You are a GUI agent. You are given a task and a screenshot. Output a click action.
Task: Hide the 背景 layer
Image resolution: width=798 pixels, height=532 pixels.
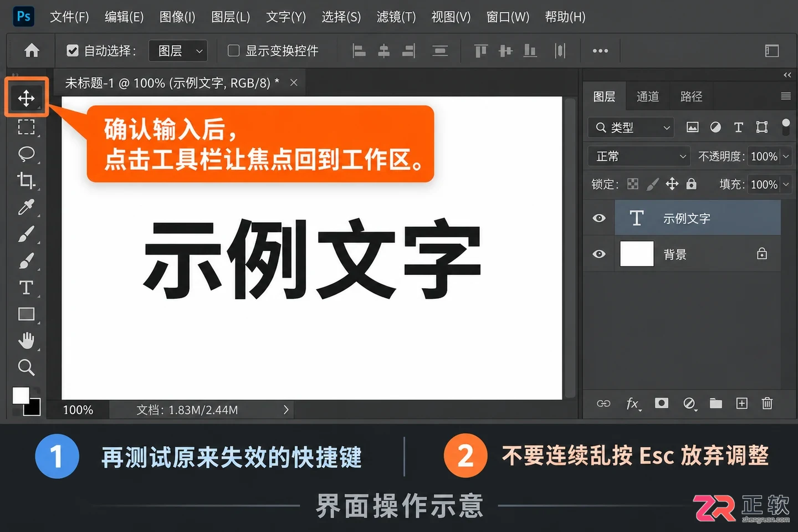(599, 254)
